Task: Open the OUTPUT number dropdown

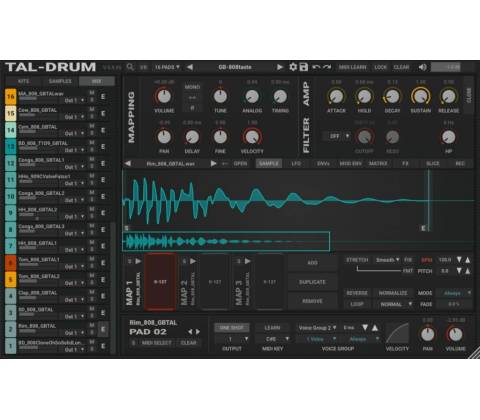Action: click(232, 339)
